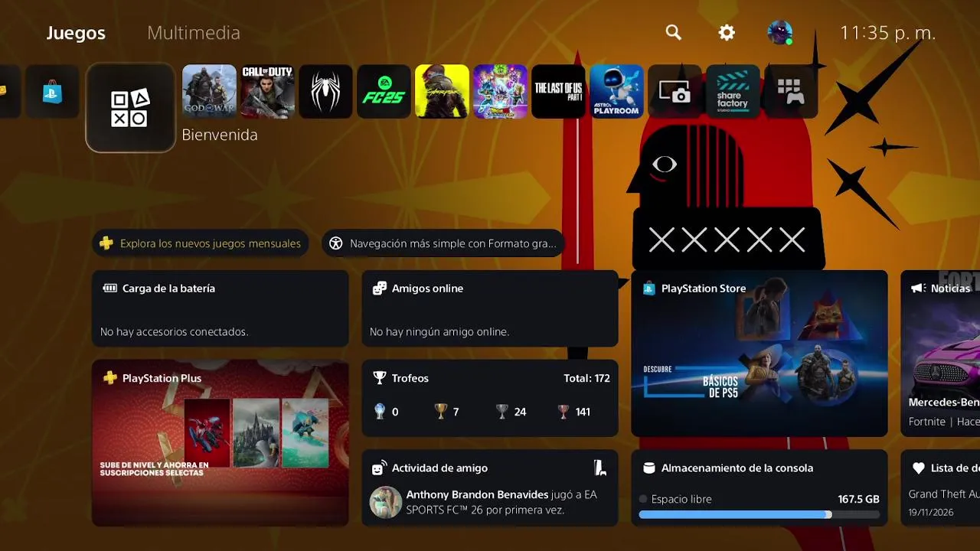
Task: Select the Welcome hub symbols tile
Action: (130, 107)
